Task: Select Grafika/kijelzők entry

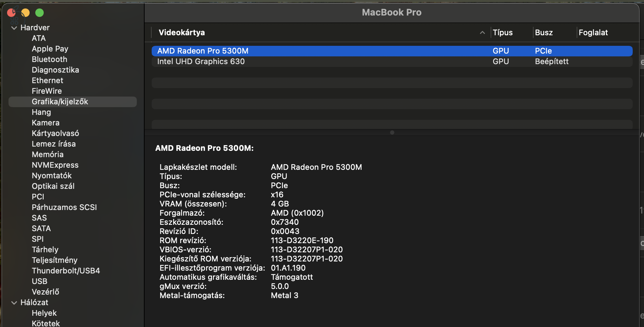Action: point(73,102)
